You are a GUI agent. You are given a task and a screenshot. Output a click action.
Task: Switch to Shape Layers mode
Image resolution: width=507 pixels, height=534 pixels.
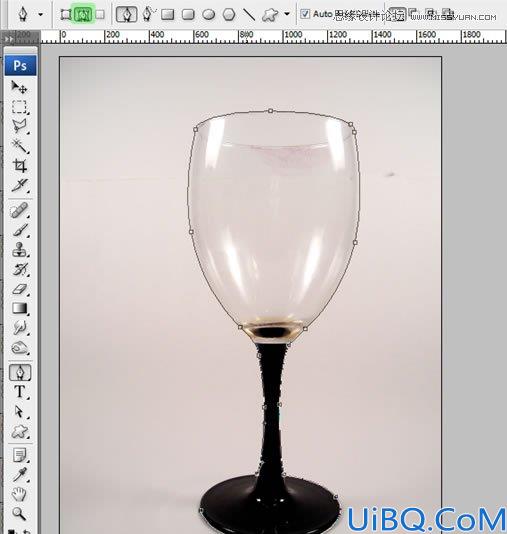pos(65,15)
